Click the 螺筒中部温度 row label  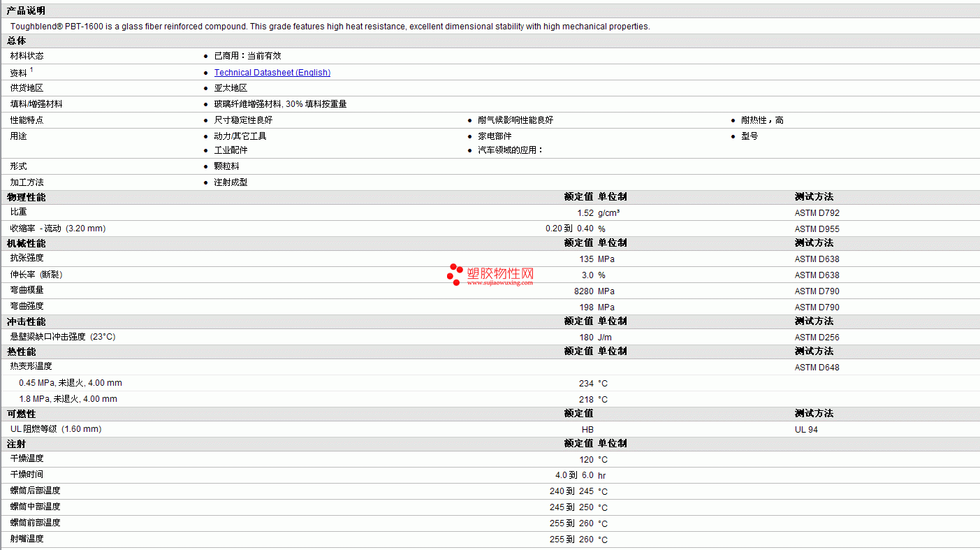point(35,507)
